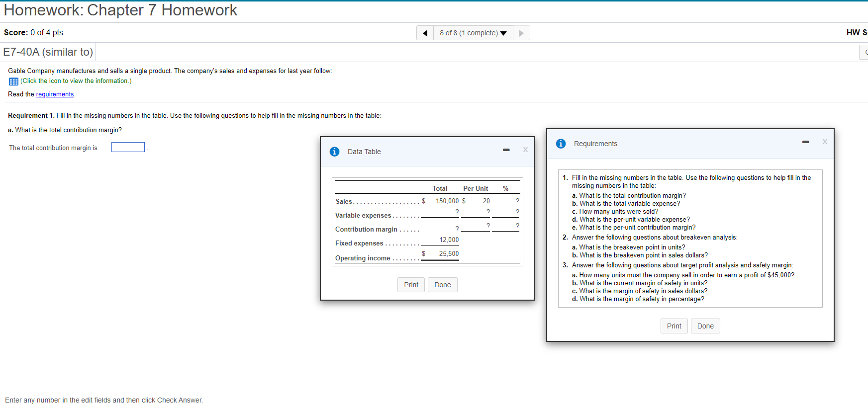The width and height of the screenshot is (868, 405).
Task: Click Done in the Data Table popup
Action: pyautogui.click(x=442, y=285)
